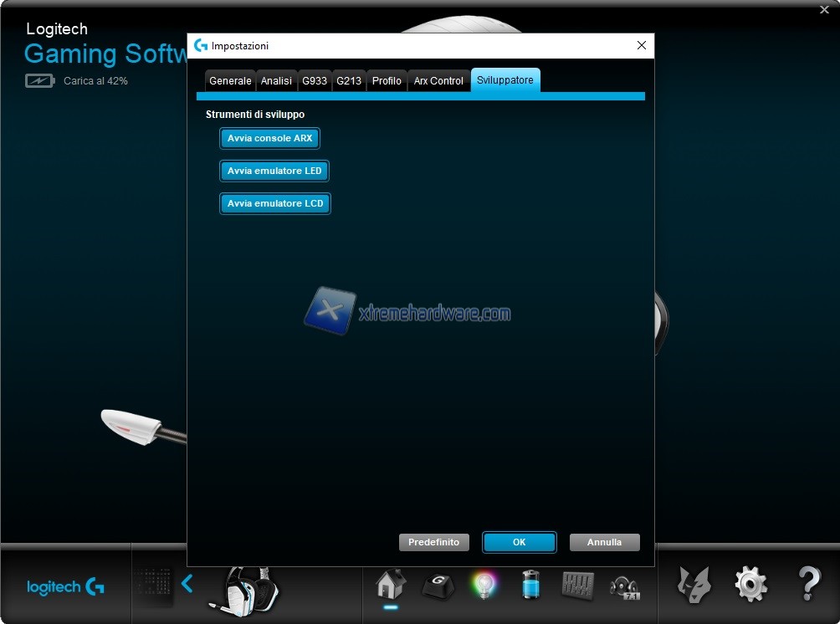Switch to the Profilo tab
Image resolution: width=840 pixels, height=624 pixels.
[387, 81]
